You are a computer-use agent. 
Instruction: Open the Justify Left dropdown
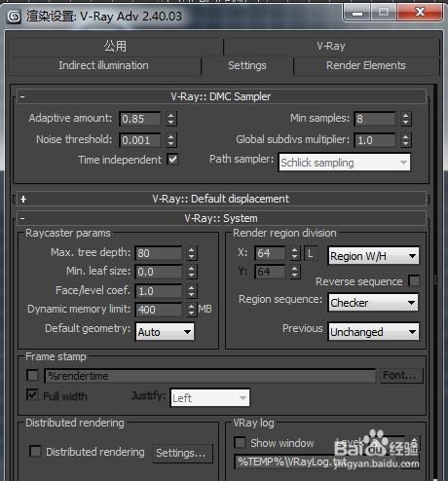click(x=210, y=397)
